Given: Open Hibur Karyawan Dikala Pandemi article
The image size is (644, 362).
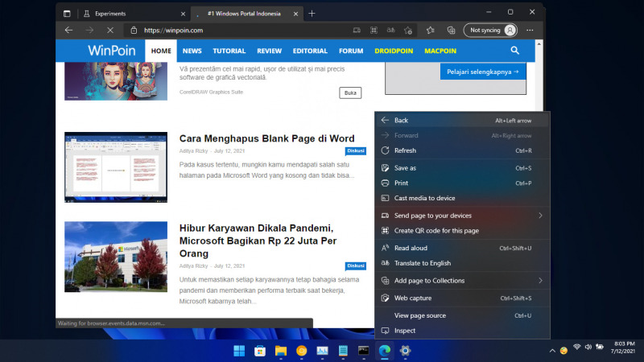Looking at the screenshot, I should pyautogui.click(x=258, y=241).
